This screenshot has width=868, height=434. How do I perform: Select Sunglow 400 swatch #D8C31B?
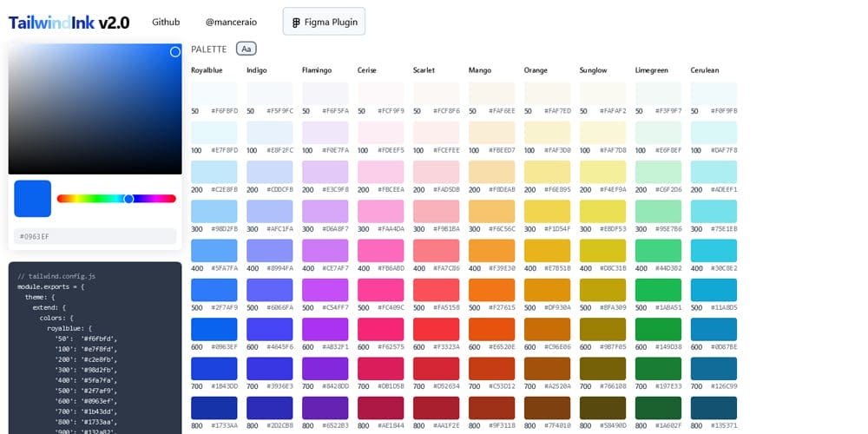(x=603, y=251)
